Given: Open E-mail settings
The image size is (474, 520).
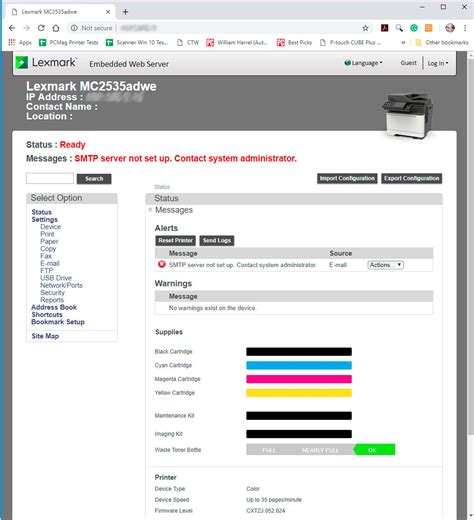Looking at the screenshot, I should click(50, 263).
